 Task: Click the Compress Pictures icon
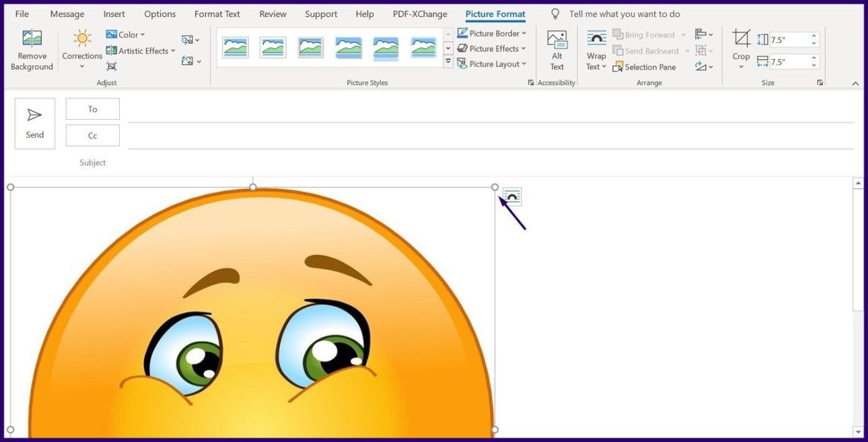(112, 66)
